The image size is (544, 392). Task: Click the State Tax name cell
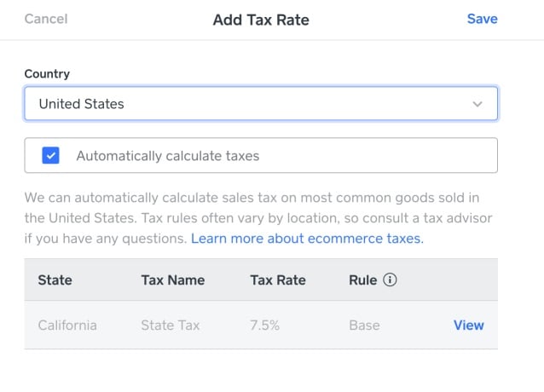click(170, 326)
